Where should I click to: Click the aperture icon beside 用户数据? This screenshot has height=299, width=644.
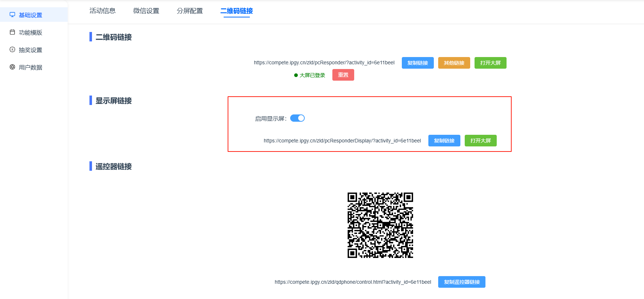pos(12,67)
